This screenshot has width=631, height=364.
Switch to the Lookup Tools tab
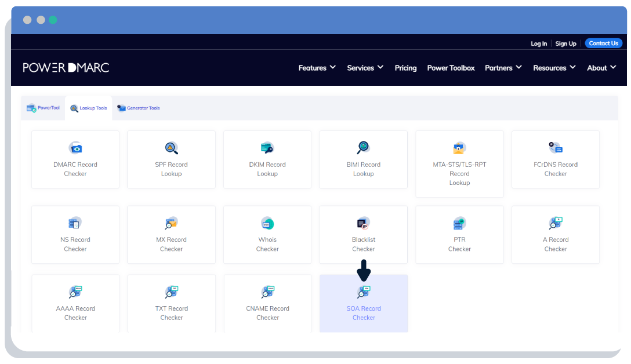click(89, 108)
